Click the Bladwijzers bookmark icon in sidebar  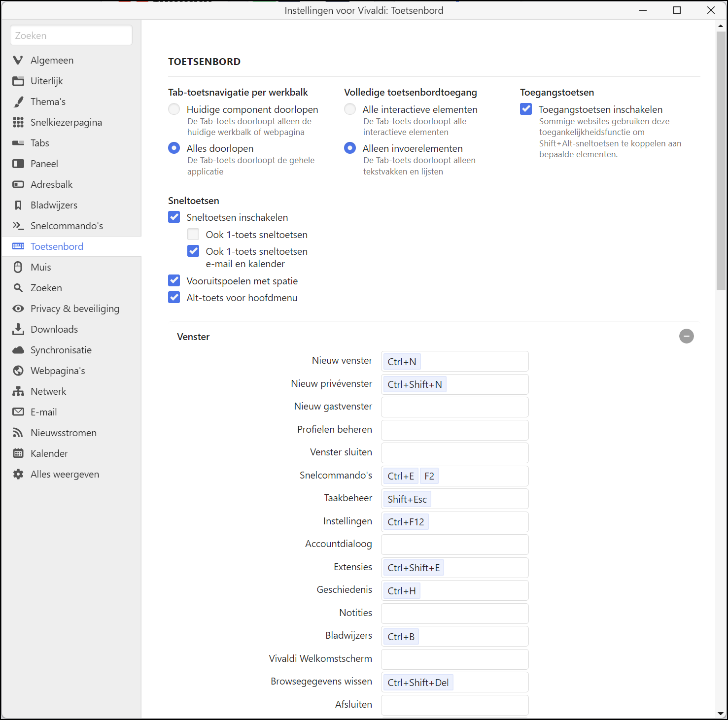pos(18,205)
